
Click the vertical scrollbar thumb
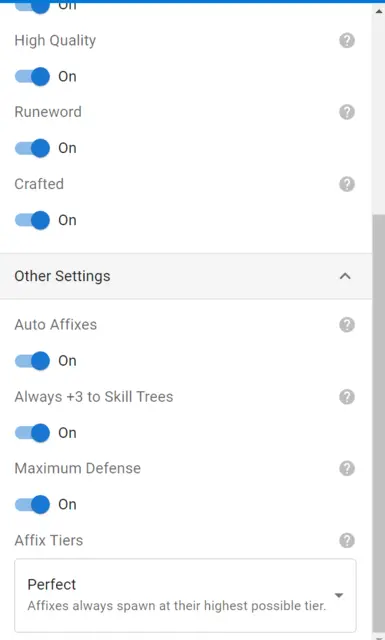(378, 423)
